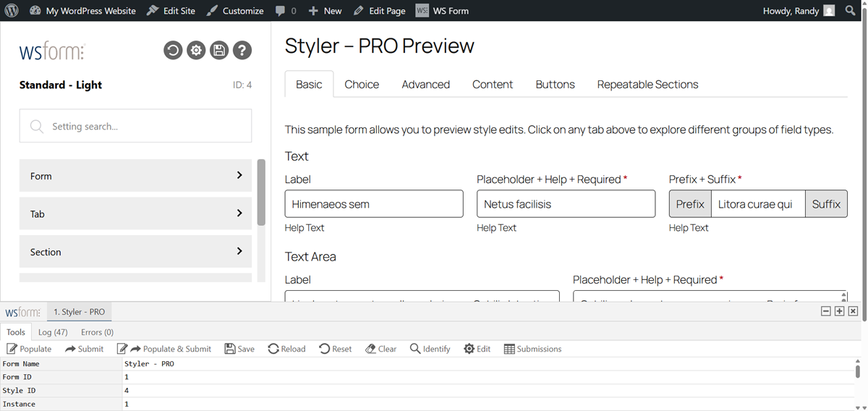868x411 pixels.
Task: Click the Customize link
Action: [x=235, y=11]
